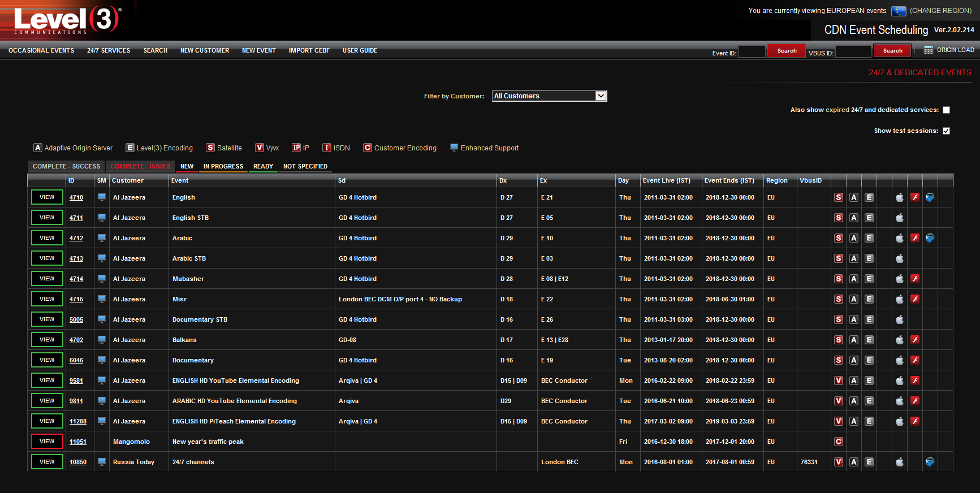Click VIEW for event 11288
Image resolution: width=980 pixels, height=493 pixels.
tap(47, 421)
